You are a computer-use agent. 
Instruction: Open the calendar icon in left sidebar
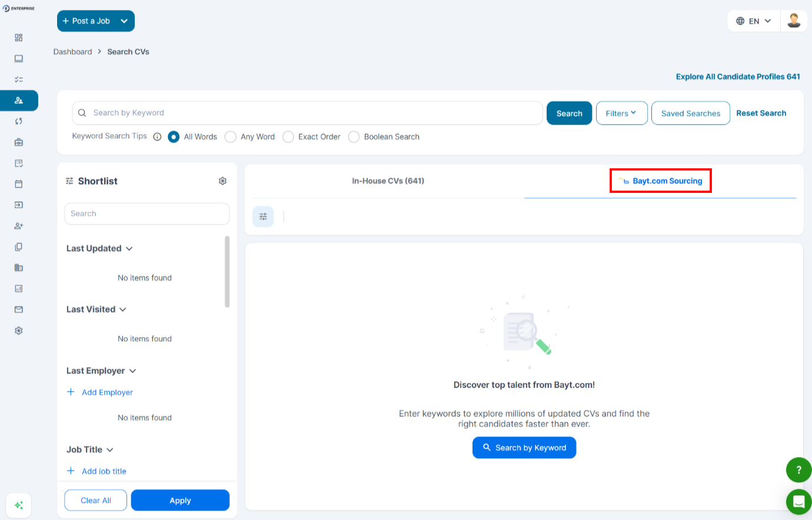tap(19, 184)
